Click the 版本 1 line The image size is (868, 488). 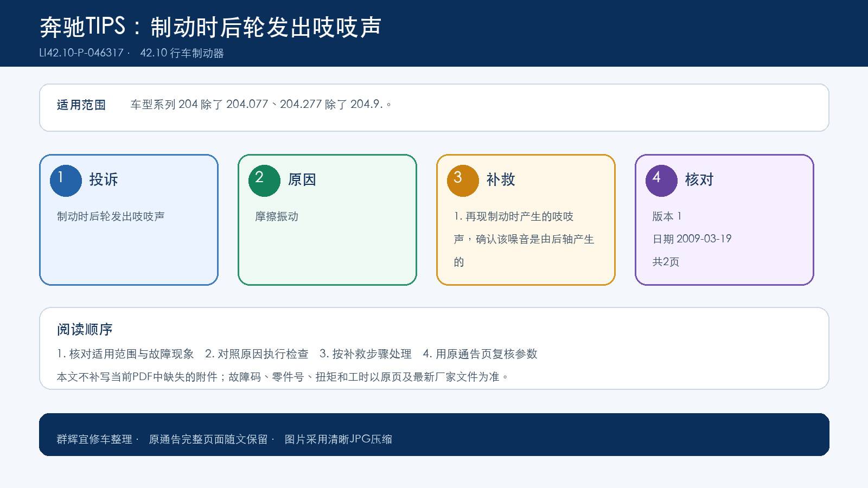[x=667, y=216]
